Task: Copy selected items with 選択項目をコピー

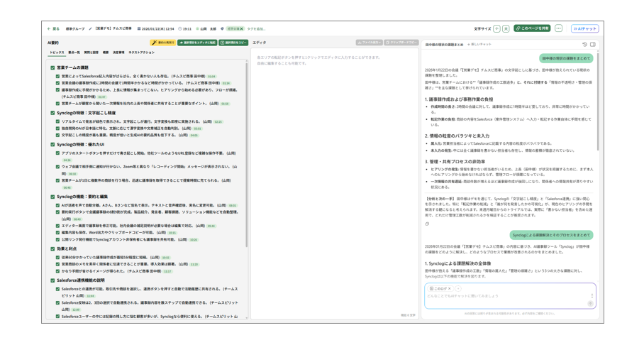Action: click(233, 43)
